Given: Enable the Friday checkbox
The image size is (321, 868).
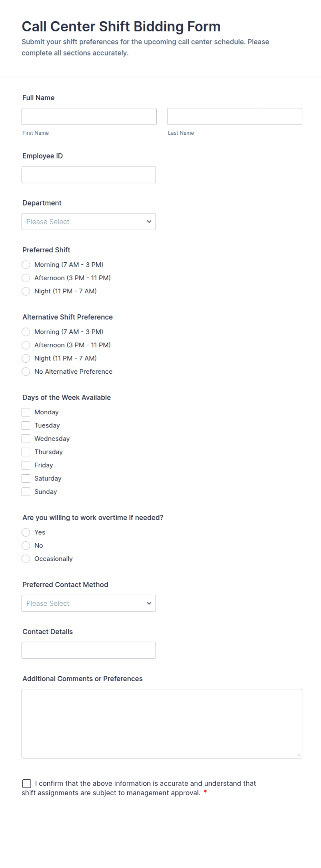Looking at the screenshot, I should [26, 465].
